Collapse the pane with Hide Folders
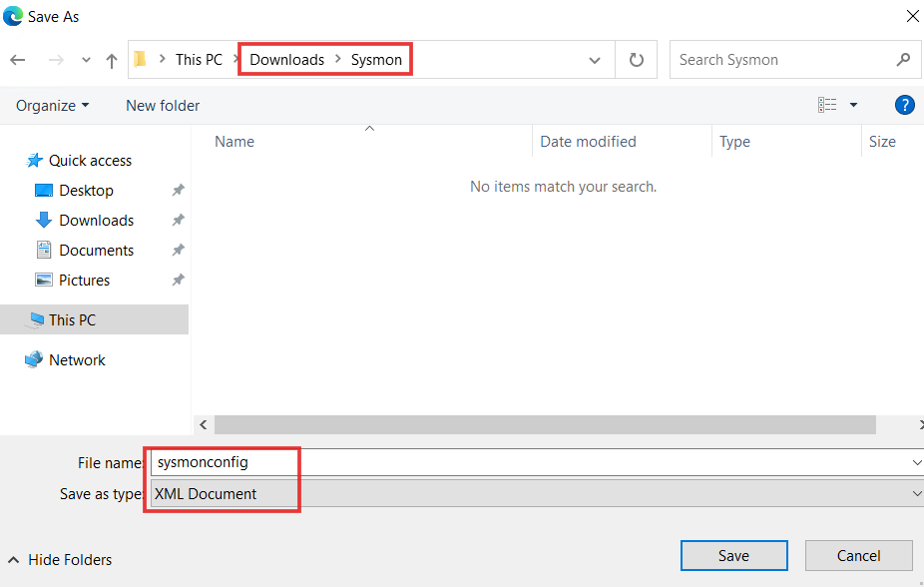This screenshot has height=587, width=924. click(x=60, y=559)
